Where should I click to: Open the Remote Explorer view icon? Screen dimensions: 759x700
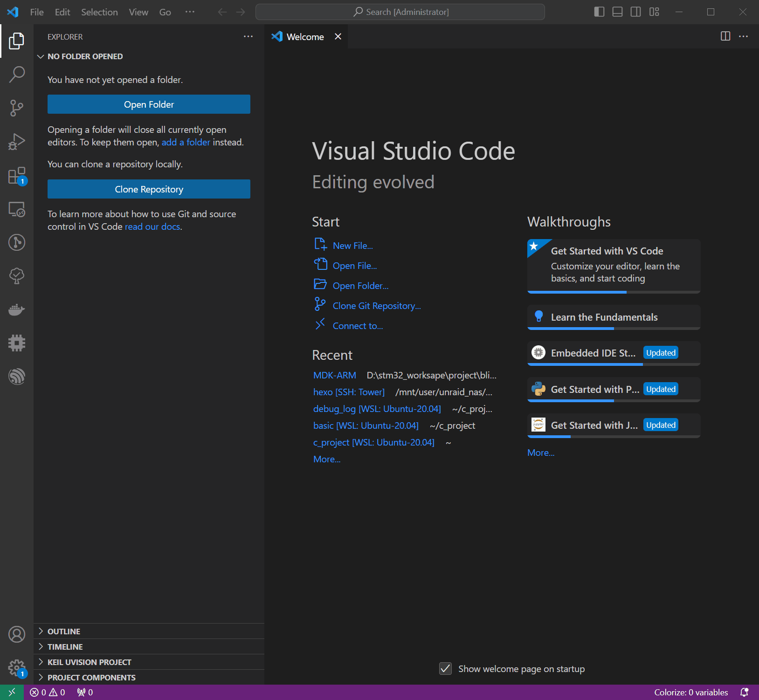(x=17, y=209)
